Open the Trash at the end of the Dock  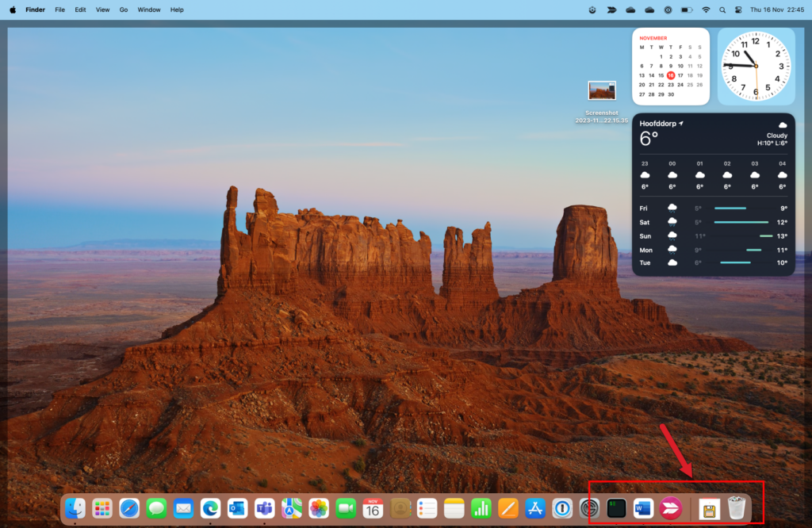737,507
